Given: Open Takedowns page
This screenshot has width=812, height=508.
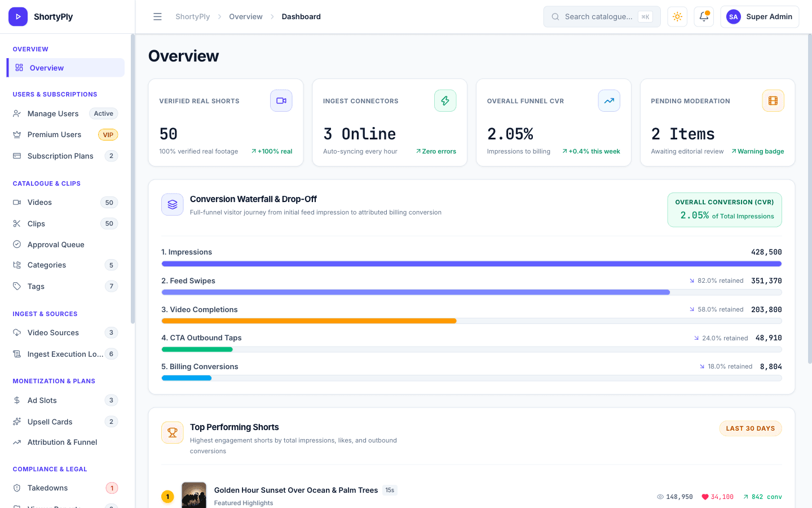Looking at the screenshot, I should (65, 488).
